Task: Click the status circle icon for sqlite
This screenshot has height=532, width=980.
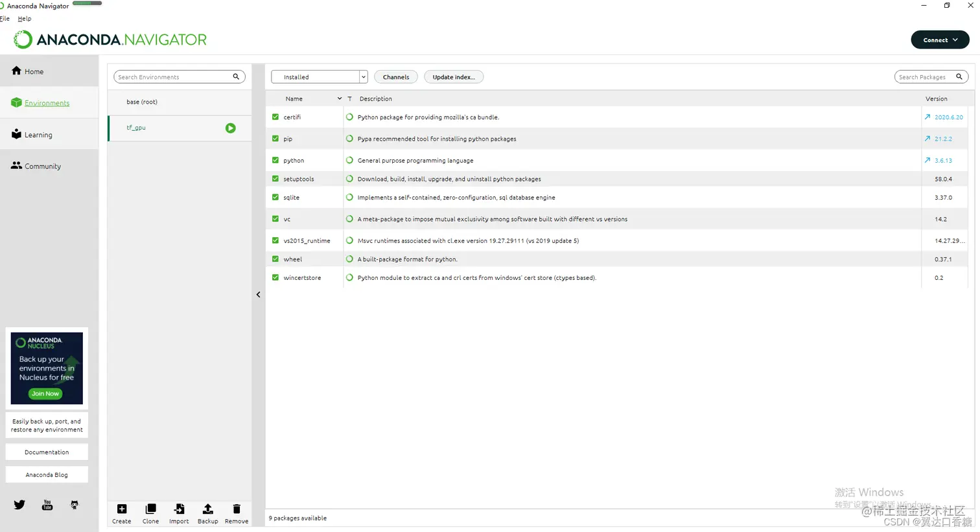Action: (x=350, y=198)
